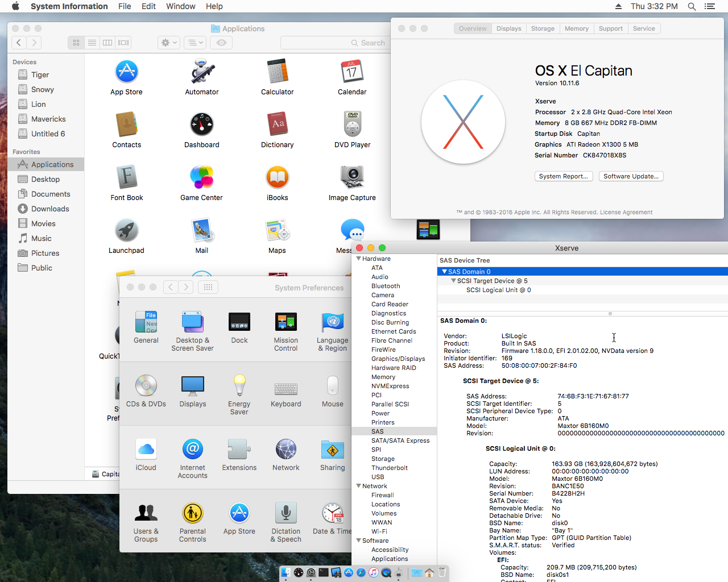Open the Calculator app icon
This screenshot has height=582, width=728.
tap(278, 72)
